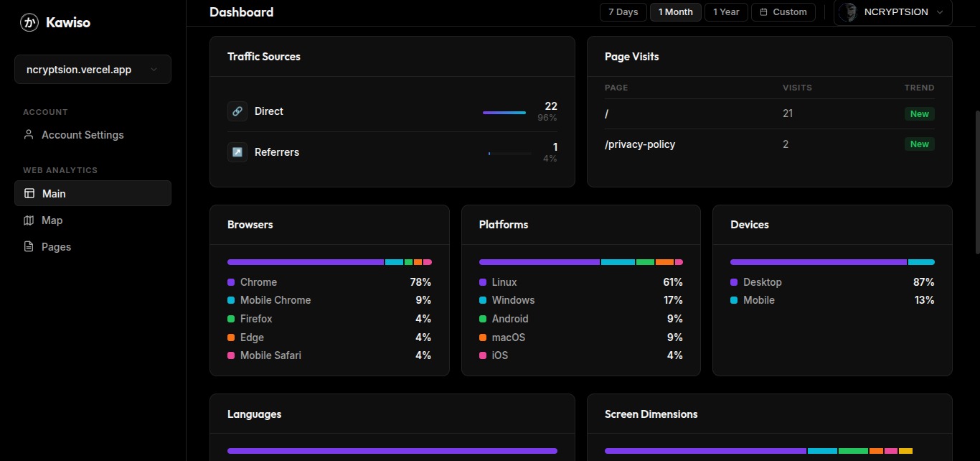Select the Pages document icon
The image size is (980, 461).
click(x=29, y=246)
